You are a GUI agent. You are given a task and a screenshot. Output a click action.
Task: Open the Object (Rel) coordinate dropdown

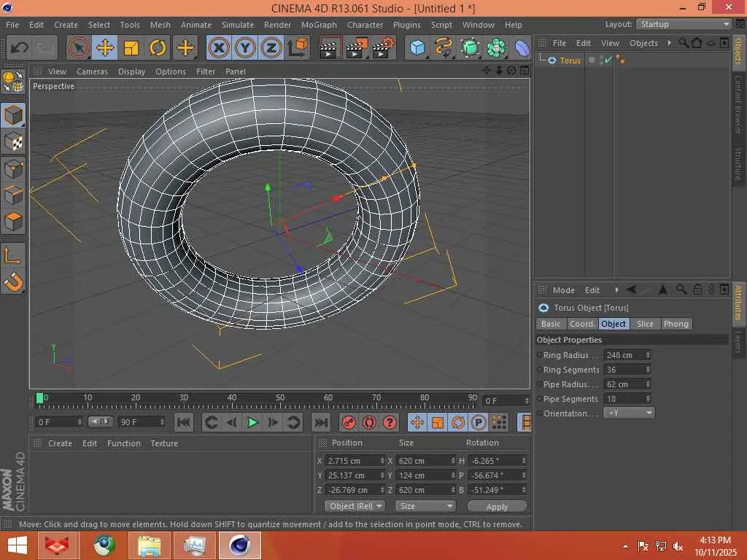pyautogui.click(x=355, y=506)
